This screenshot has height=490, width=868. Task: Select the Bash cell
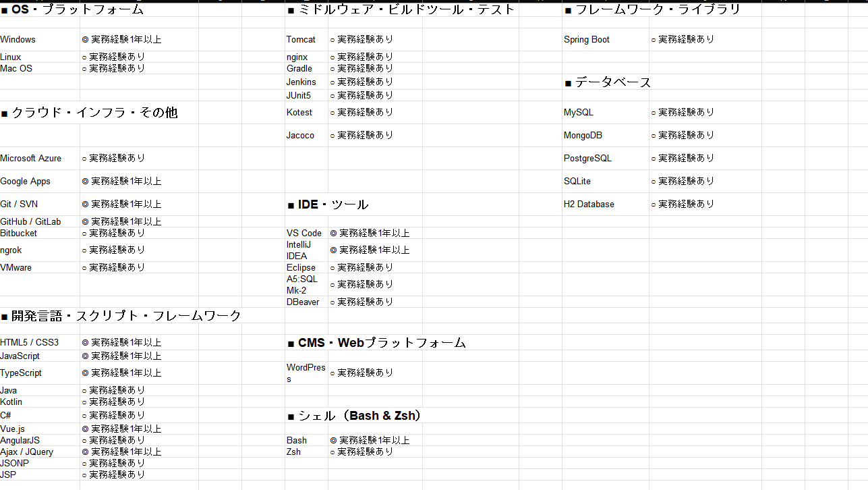(x=306, y=440)
